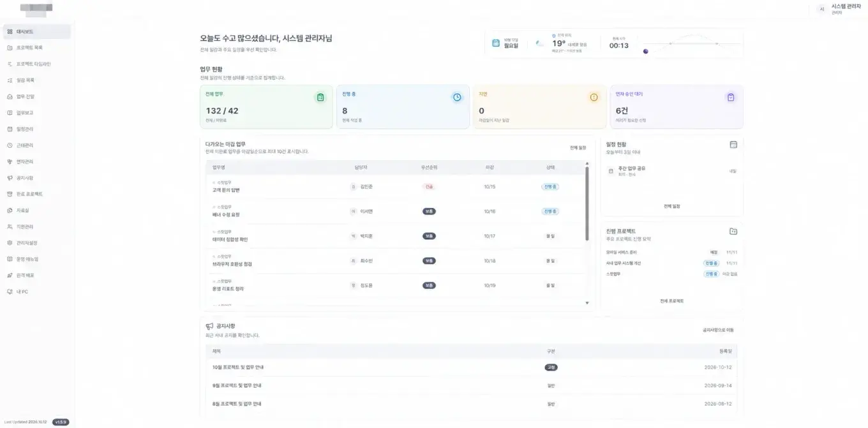The image size is (868, 428).
Task: Click the rocket icon beside 원격 배포
Action: pos(10,276)
